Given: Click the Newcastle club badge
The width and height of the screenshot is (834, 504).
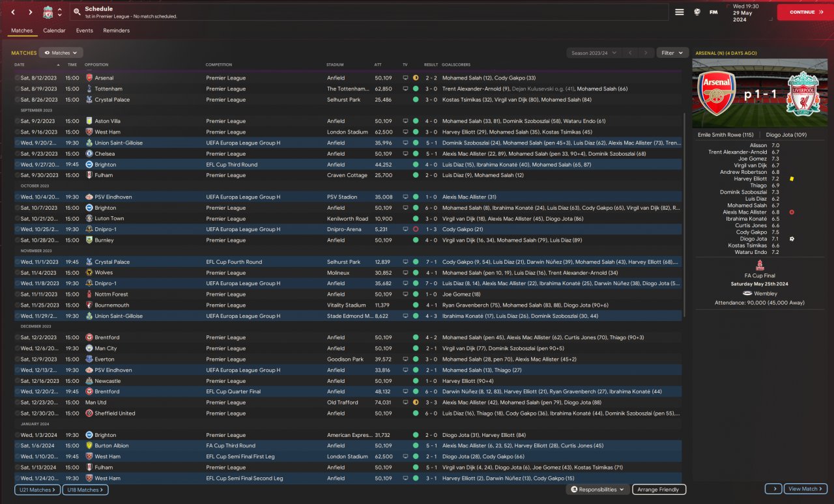Looking at the screenshot, I should click(89, 381).
